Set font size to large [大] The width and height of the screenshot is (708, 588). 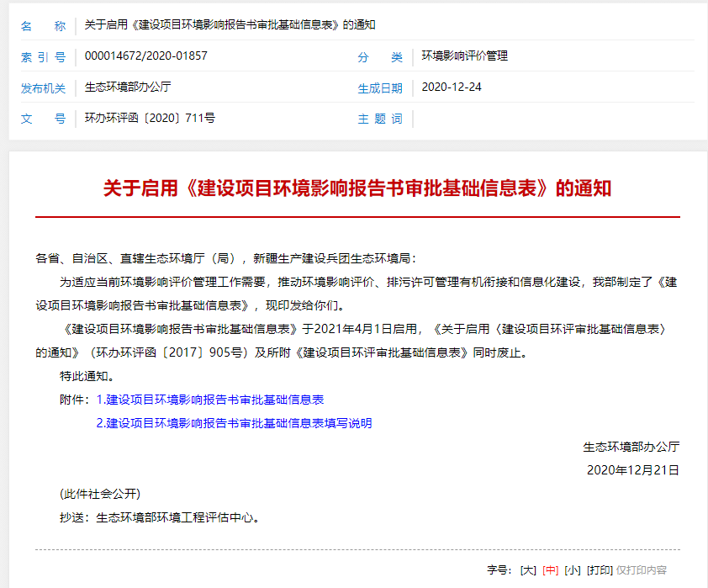coord(528,569)
